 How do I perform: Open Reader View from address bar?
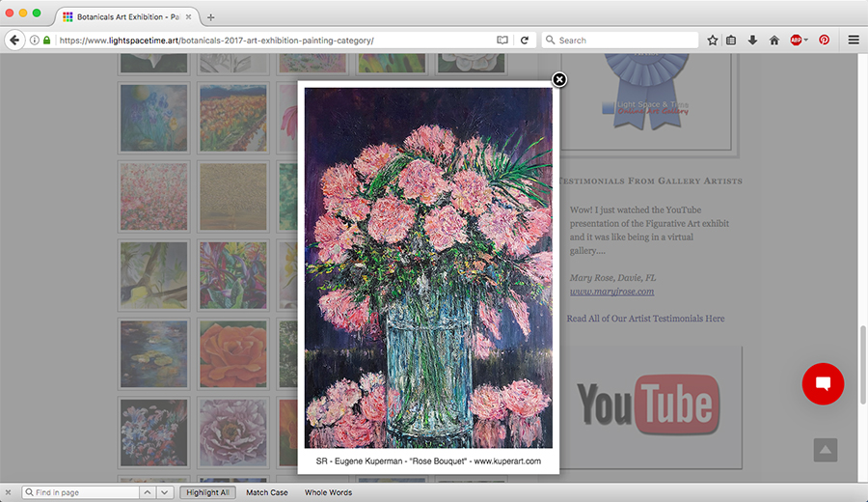[x=502, y=40]
